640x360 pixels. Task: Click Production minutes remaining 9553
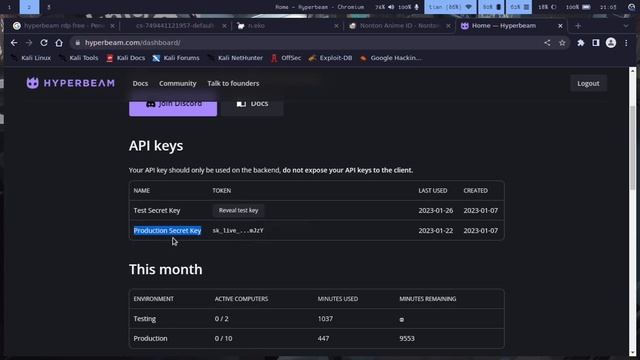(407, 338)
